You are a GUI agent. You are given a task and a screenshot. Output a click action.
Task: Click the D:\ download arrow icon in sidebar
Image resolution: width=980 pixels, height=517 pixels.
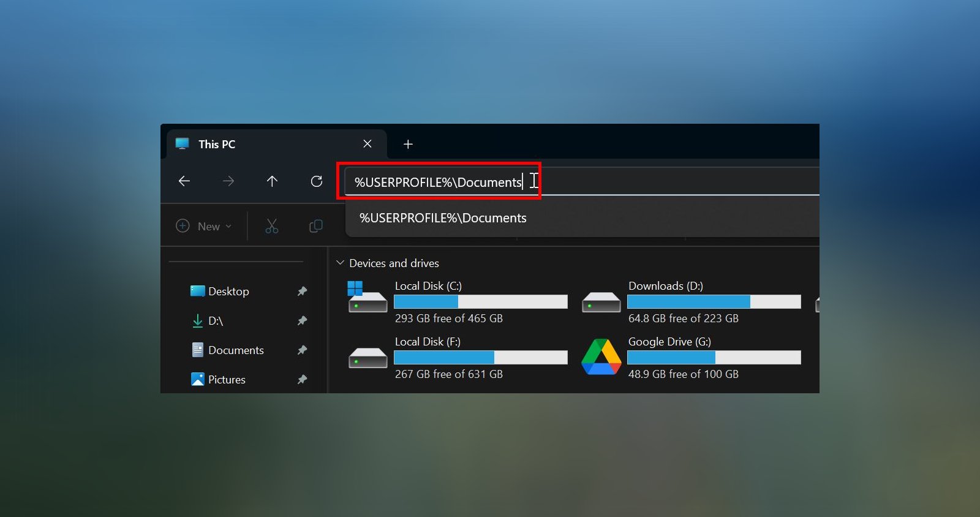click(197, 320)
